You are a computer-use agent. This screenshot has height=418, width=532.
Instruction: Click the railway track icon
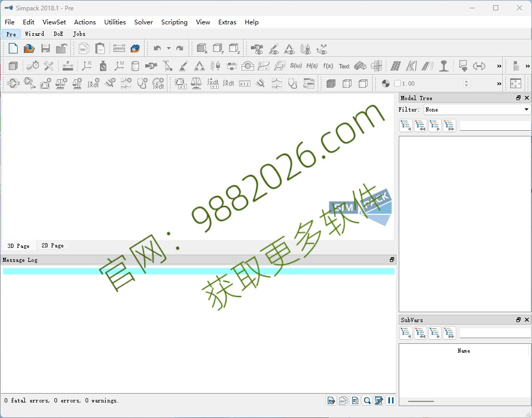pyautogui.click(x=427, y=66)
